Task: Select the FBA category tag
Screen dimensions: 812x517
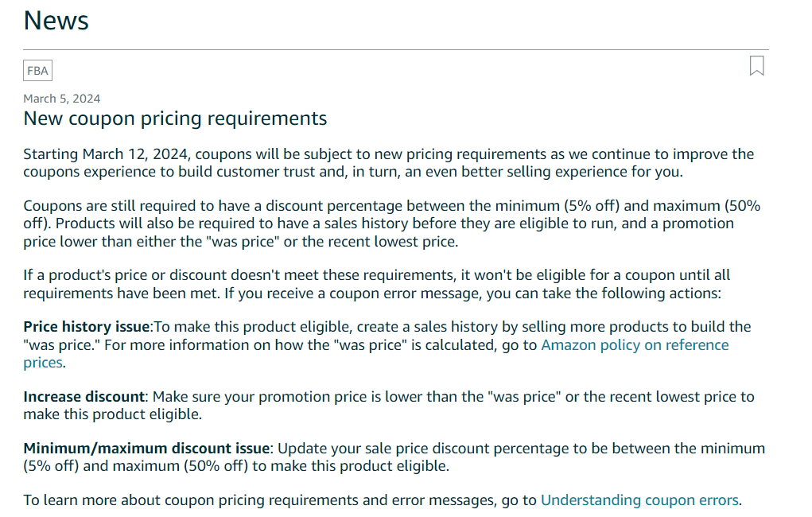Action: 38,71
